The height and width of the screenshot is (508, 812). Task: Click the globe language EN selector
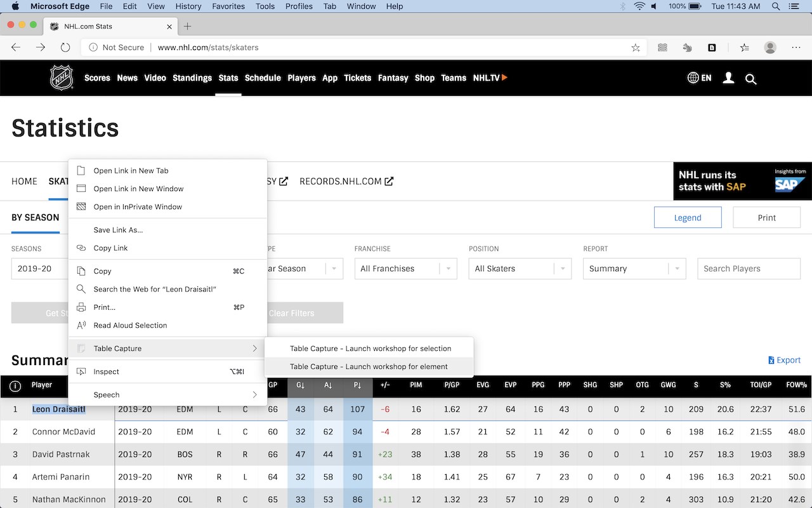tap(699, 77)
